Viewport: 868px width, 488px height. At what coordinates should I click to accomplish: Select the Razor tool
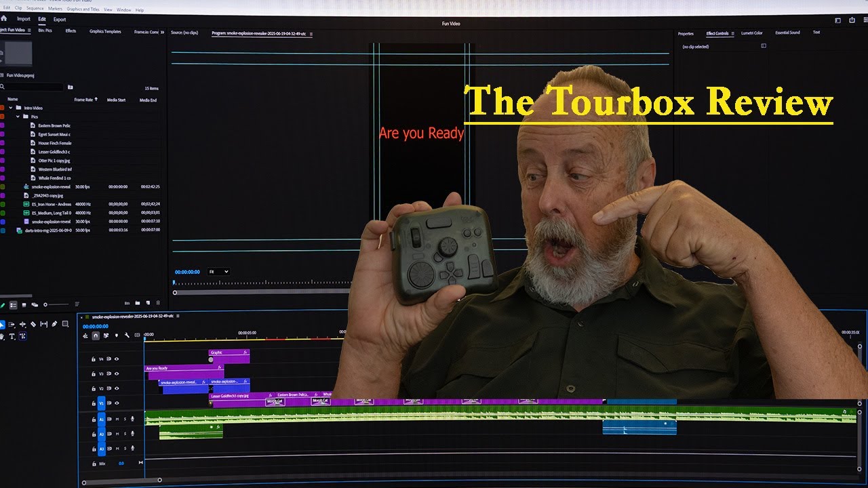[33, 324]
